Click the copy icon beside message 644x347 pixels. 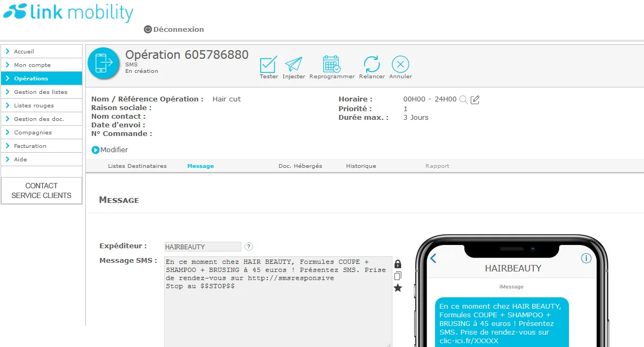coord(397,276)
